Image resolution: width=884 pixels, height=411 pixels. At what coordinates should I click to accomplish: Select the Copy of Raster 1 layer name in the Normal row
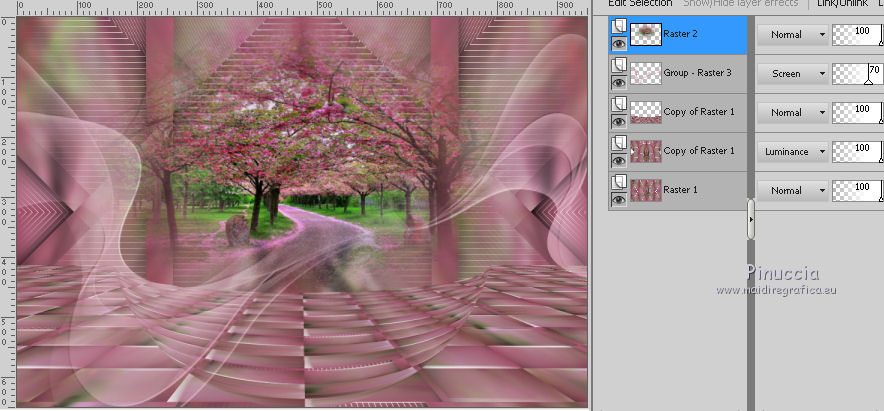click(699, 112)
